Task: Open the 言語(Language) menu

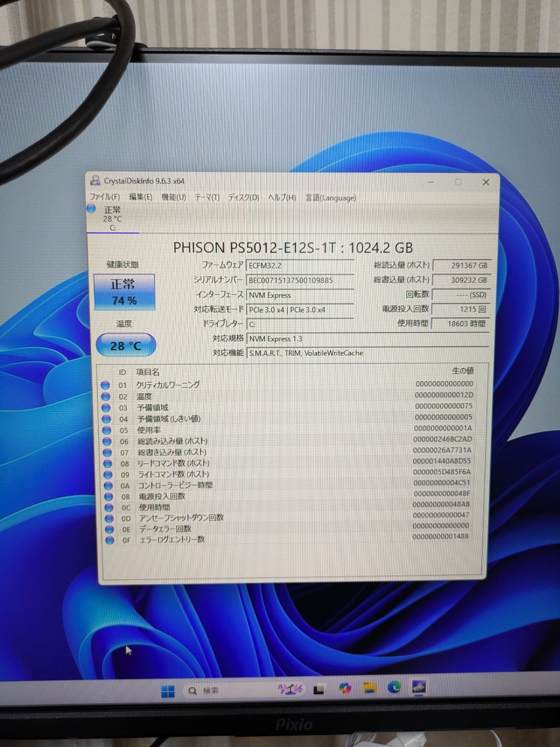Action: (330, 198)
